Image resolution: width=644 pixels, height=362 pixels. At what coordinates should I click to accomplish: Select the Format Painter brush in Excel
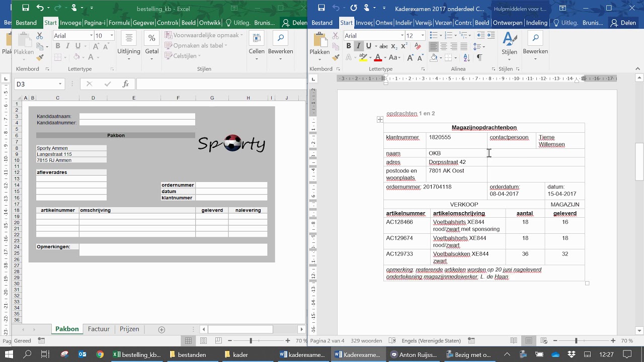click(40, 58)
